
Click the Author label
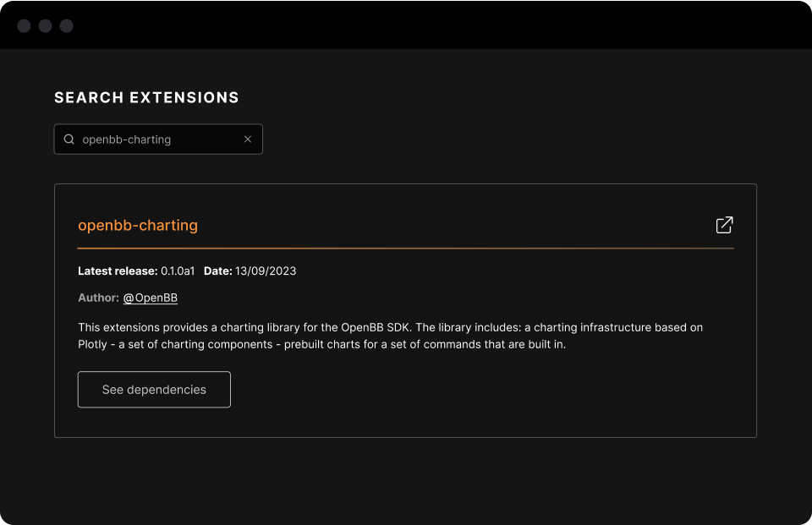[98, 298]
